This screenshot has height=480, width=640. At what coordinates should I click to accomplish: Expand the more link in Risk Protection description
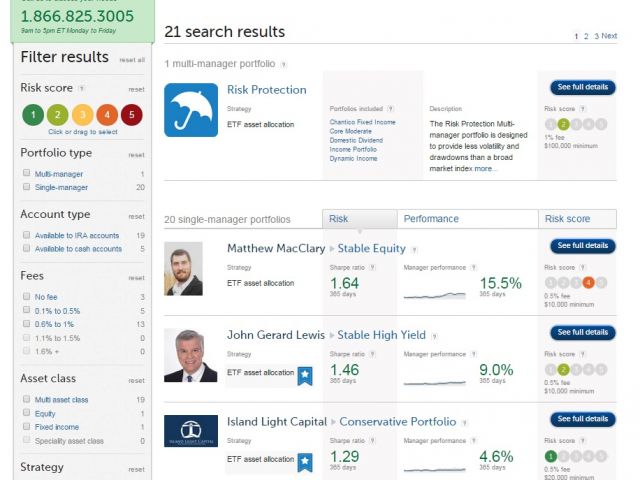[x=485, y=169]
